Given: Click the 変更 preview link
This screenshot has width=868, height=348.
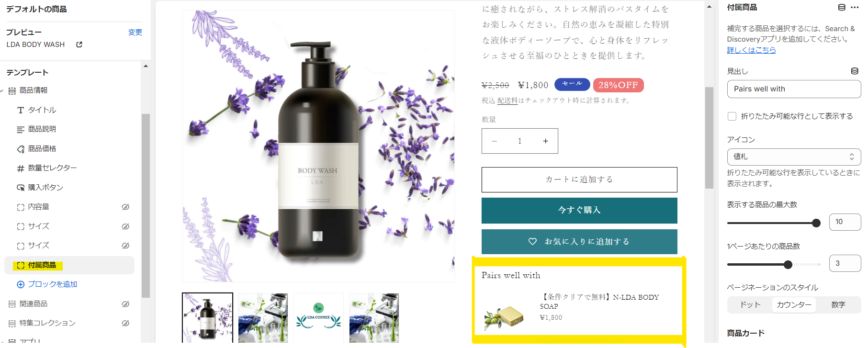Looking at the screenshot, I should pyautogui.click(x=135, y=32).
